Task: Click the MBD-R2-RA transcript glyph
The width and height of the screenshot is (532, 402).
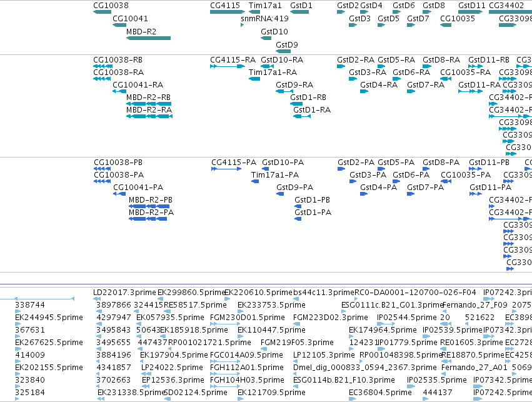Action: pos(149,116)
